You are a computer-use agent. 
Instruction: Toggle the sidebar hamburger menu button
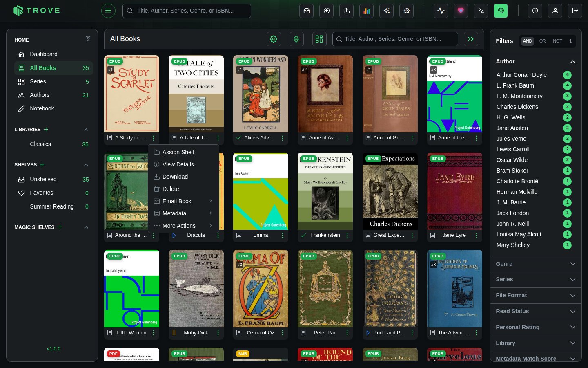click(108, 11)
